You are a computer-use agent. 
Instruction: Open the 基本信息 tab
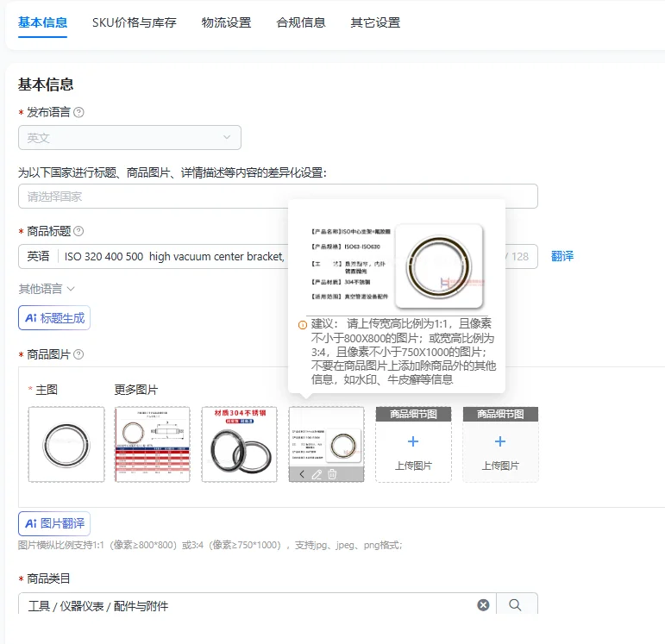pyautogui.click(x=42, y=22)
